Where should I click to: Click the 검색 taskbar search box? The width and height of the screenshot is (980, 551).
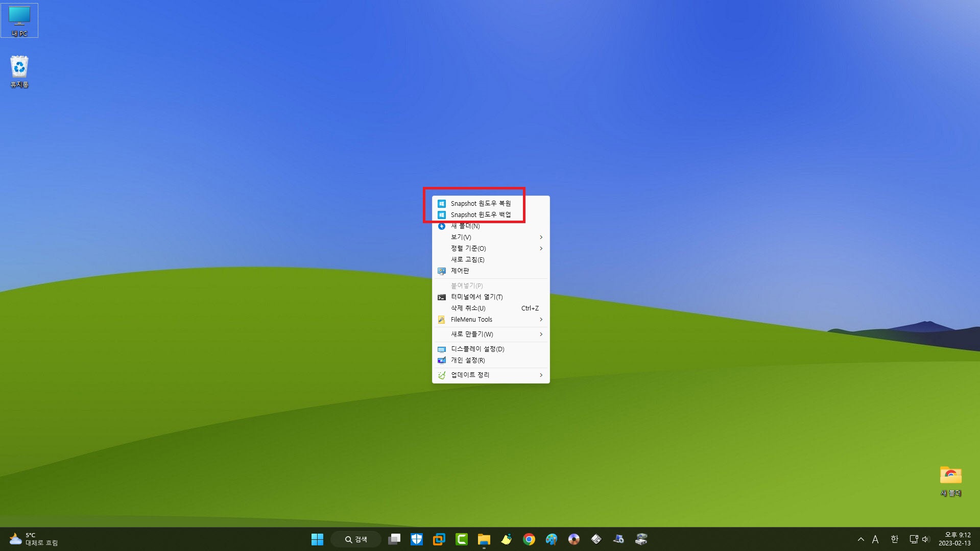point(356,539)
